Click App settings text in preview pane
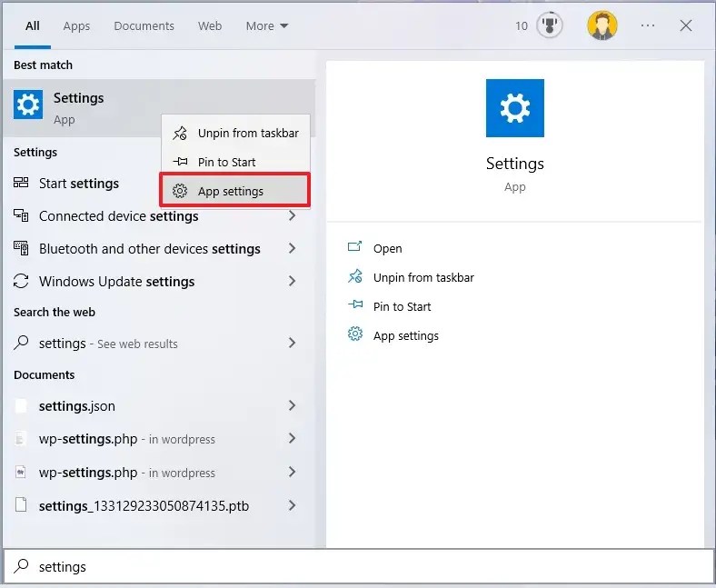The width and height of the screenshot is (716, 588). click(405, 335)
